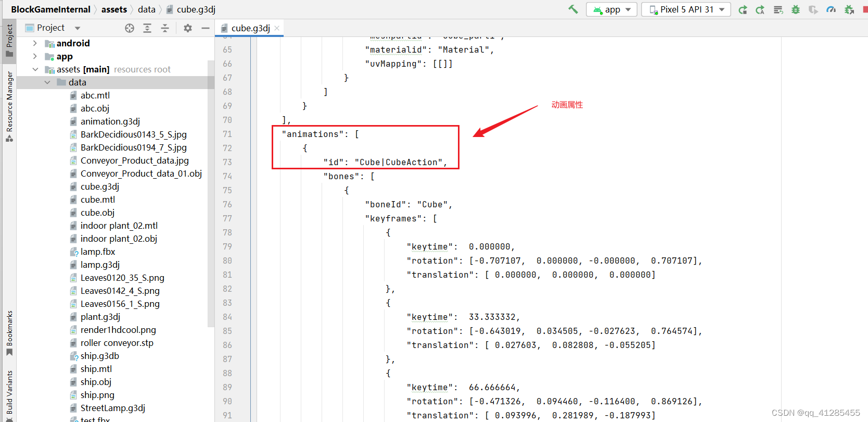The height and width of the screenshot is (422, 868).
Task: Select indoor plant_02.obj file
Action: point(119,239)
